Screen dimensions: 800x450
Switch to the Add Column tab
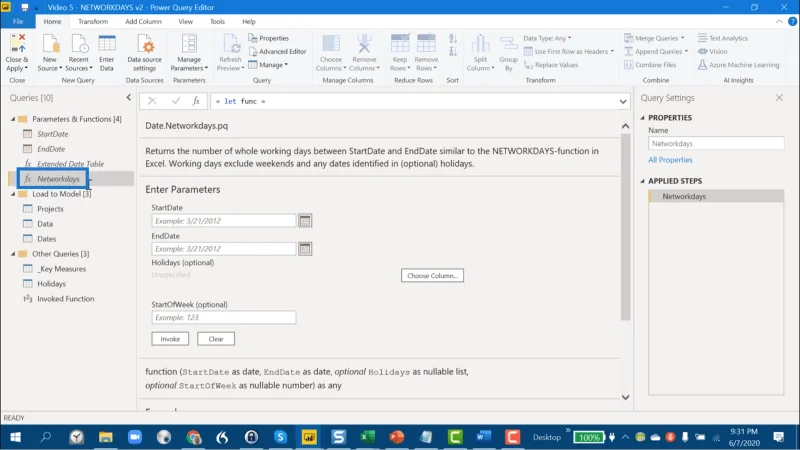point(143,21)
